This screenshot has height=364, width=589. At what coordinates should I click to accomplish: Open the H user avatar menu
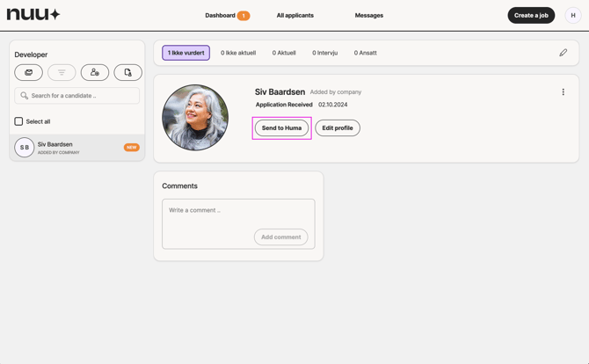point(572,15)
